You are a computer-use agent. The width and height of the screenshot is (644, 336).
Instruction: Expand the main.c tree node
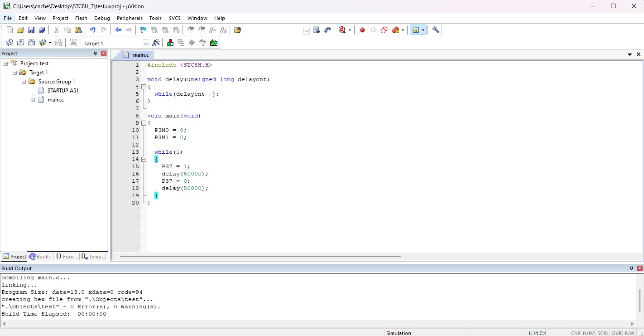(x=33, y=100)
